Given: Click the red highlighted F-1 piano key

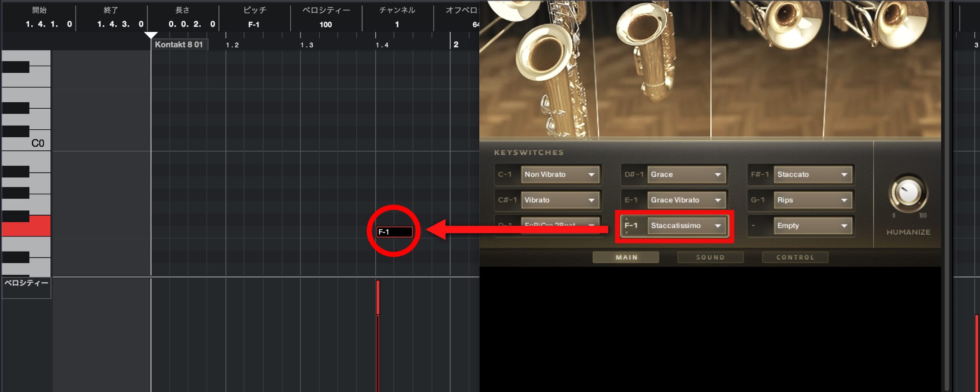Looking at the screenshot, I should 26,226.
